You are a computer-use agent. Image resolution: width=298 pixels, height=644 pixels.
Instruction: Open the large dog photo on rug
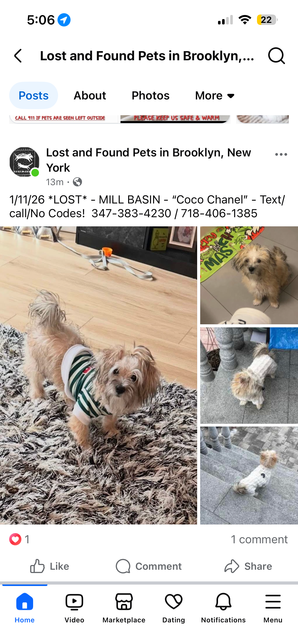tap(99, 375)
